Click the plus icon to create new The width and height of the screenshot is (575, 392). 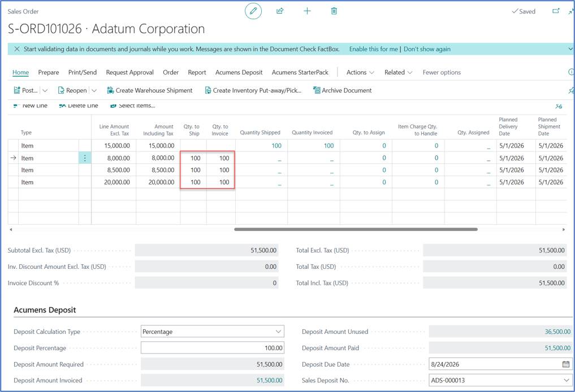coord(308,11)
